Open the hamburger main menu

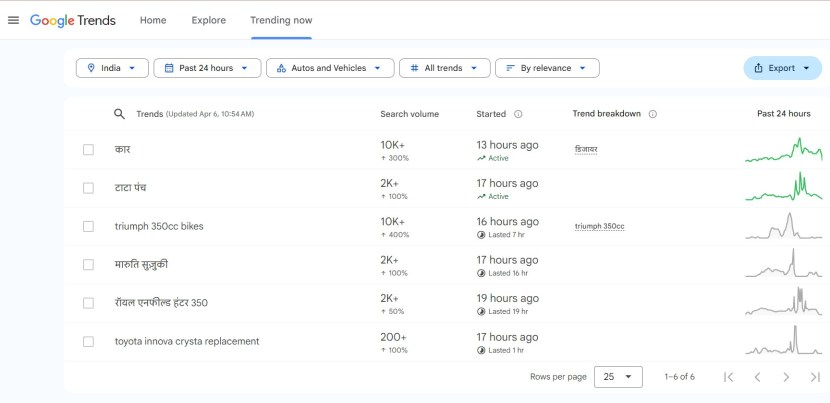tap(13, 20)
